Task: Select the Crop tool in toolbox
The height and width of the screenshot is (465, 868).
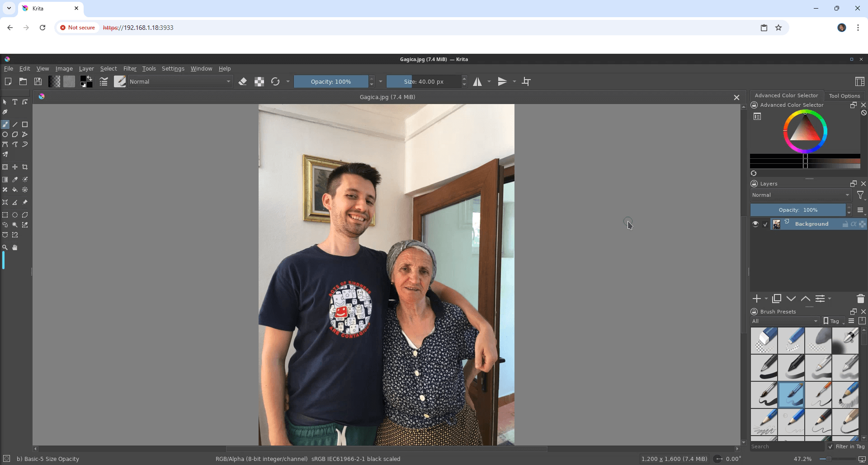Action: pyautogui.click(x=25, y=167)
